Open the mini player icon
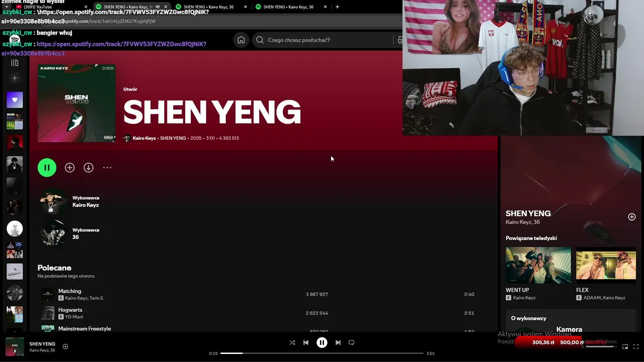 pyautogui.click(x=625, y=346)
